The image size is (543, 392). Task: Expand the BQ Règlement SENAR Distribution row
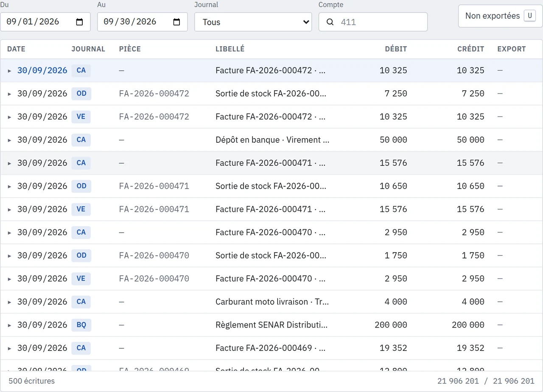click(x=10, y=325)
